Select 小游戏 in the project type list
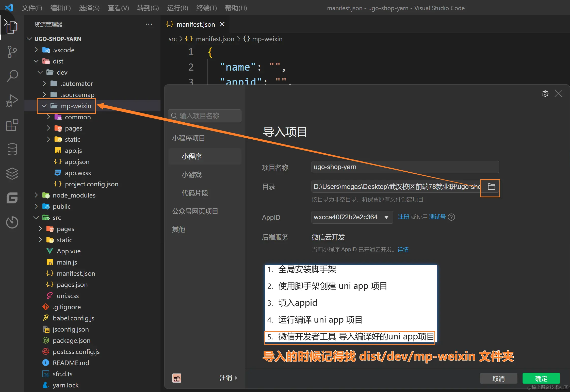The width and height of the screenshot is (570, 392). (191, 175)
